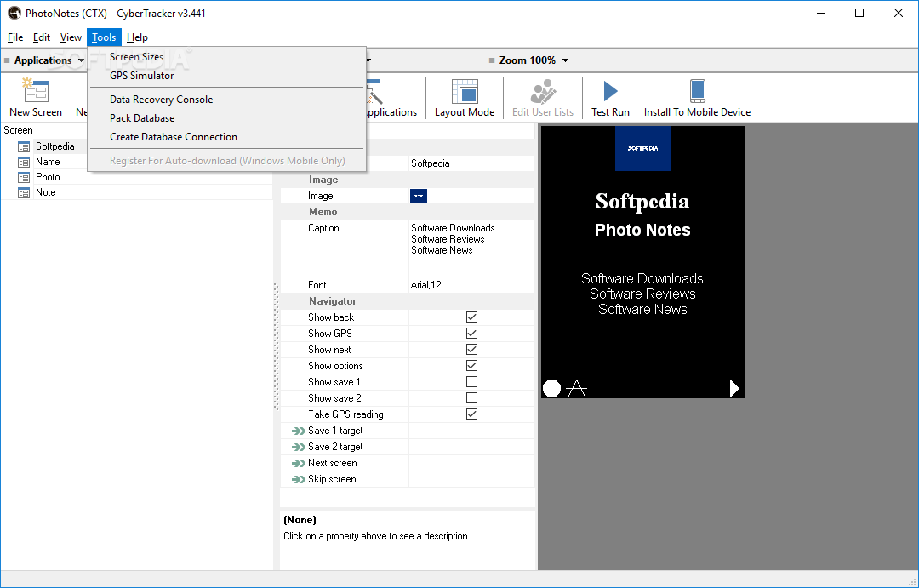Select Pack Database menu item
The width and height of the screenshot is (919, 588).
226,118
